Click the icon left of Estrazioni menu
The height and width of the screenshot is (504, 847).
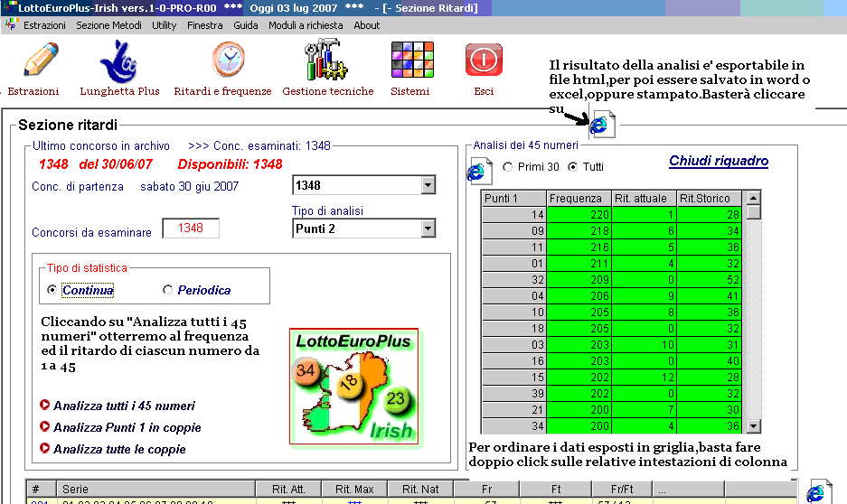(12, 24)
